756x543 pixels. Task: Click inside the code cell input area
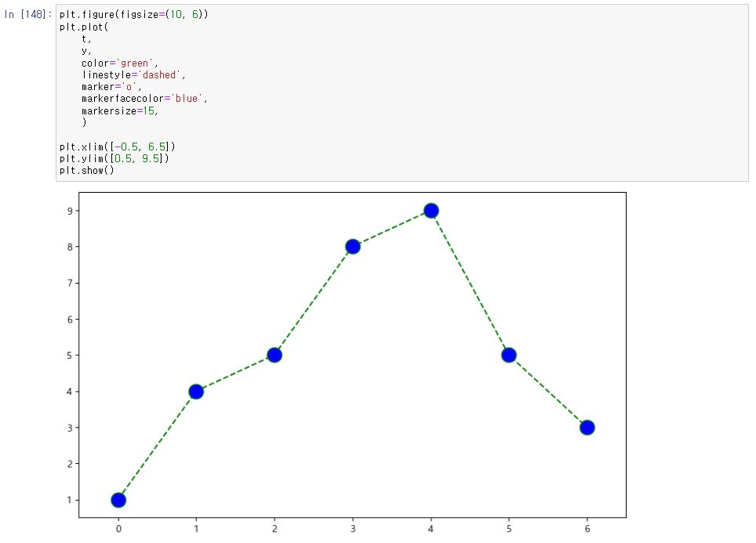(x=402, y=93)
